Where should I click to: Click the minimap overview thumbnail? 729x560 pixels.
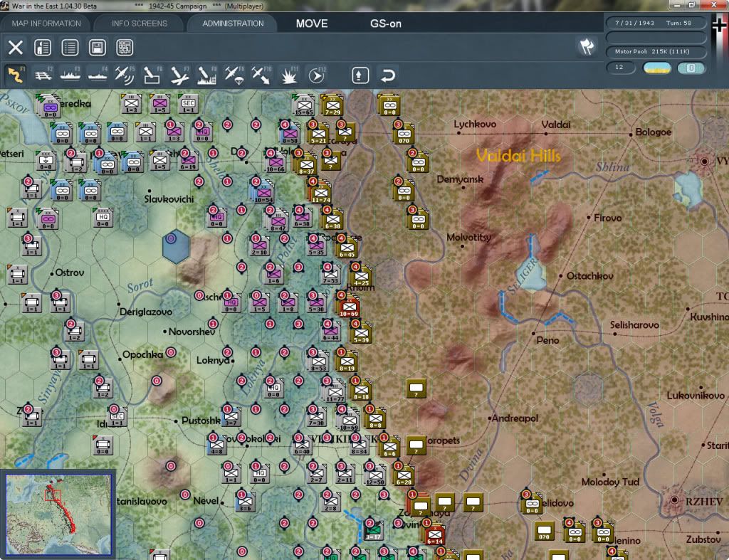point(59,514)
